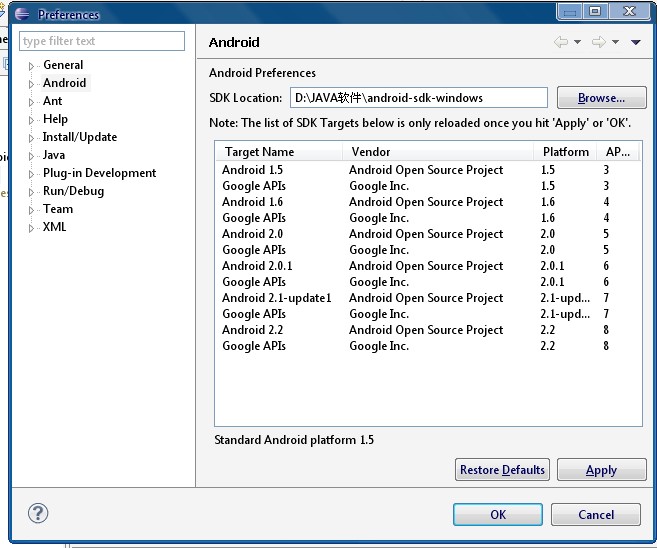Open Team preferences page
This screenshot has height=548, width=657.
(x=58, y=209)
